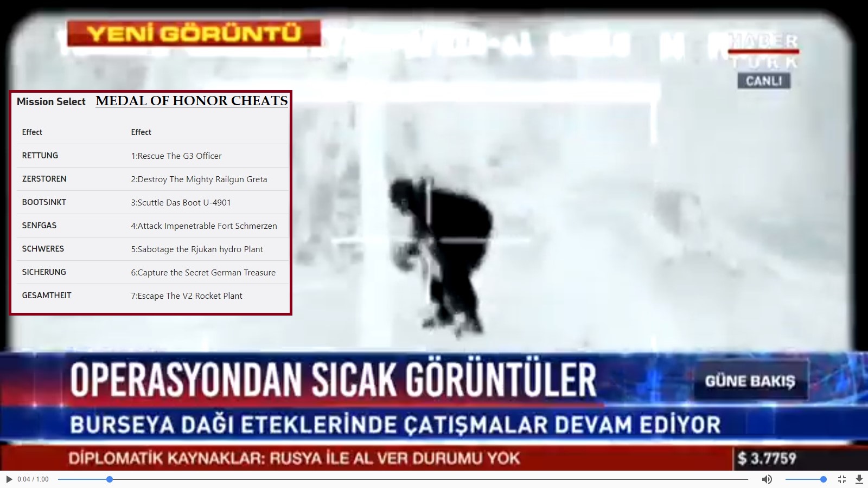Seek using the video progress bar

click(x=403, y=479)
